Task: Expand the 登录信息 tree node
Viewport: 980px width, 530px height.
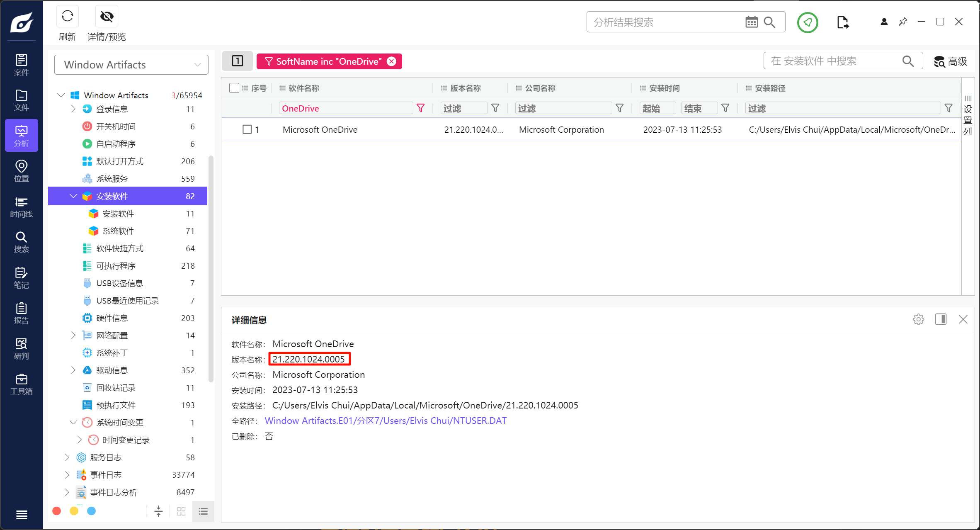Action: pyautogui.click(x=73, y=109)
